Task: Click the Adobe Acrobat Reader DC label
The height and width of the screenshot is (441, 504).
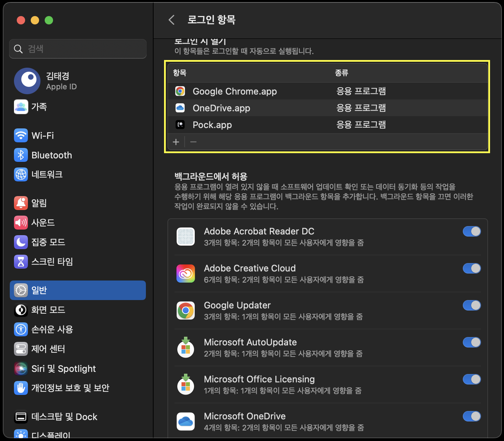Action: [x=259, y=231]
